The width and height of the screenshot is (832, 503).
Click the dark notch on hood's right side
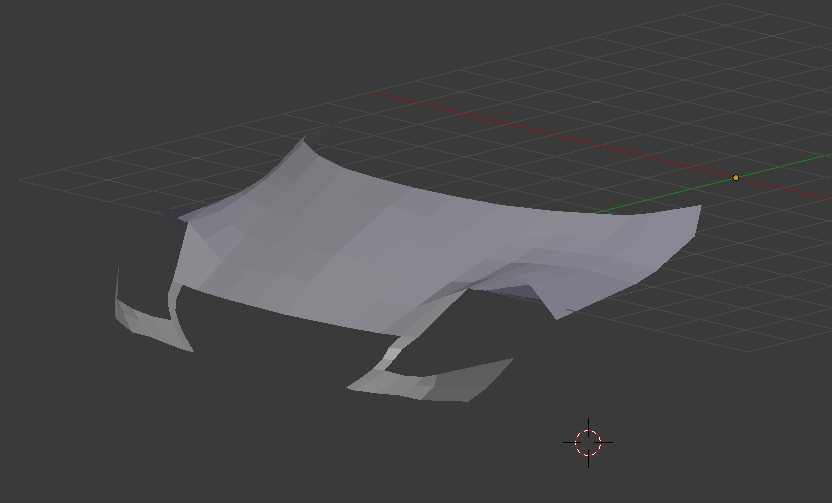pos(520,292)
